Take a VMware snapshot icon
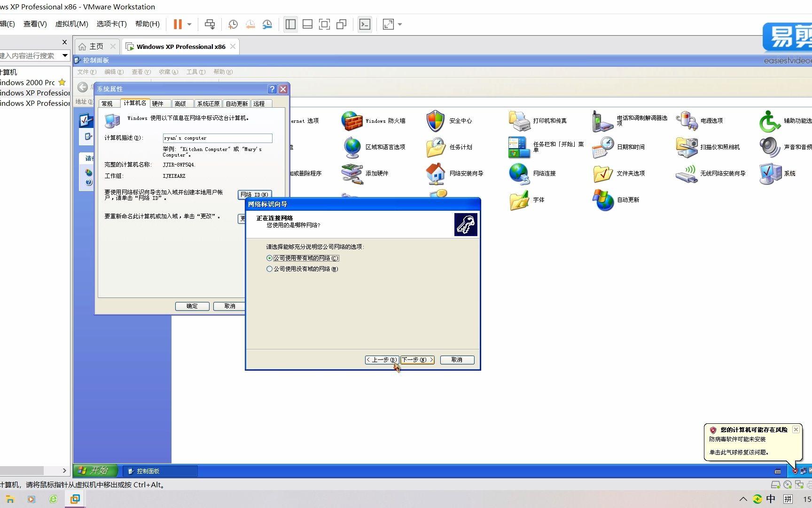Screen dimensions: 812x508 233,24
